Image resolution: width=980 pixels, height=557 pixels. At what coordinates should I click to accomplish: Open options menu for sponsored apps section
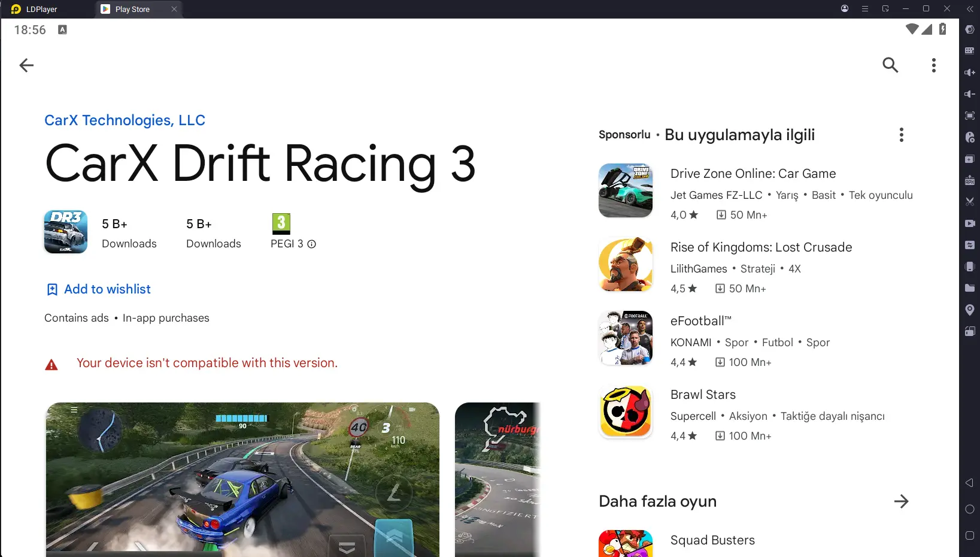point(901,135)
